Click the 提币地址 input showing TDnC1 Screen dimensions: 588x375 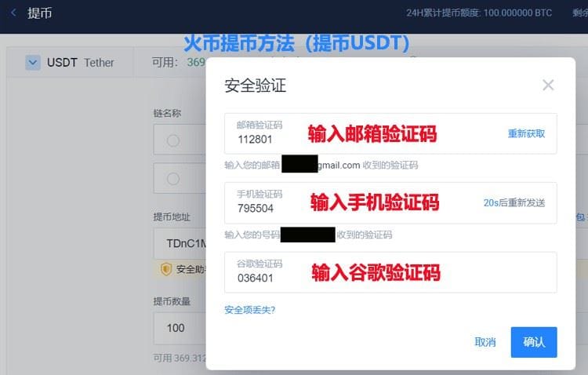[x=180, y=244]
